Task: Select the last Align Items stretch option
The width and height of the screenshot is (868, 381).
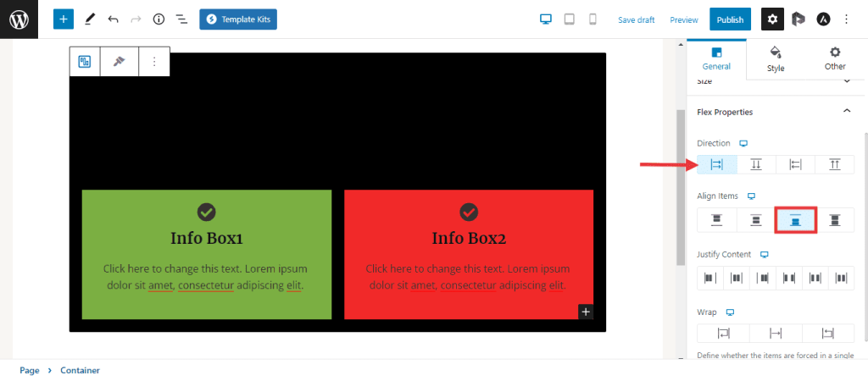Action: [834, 220]
